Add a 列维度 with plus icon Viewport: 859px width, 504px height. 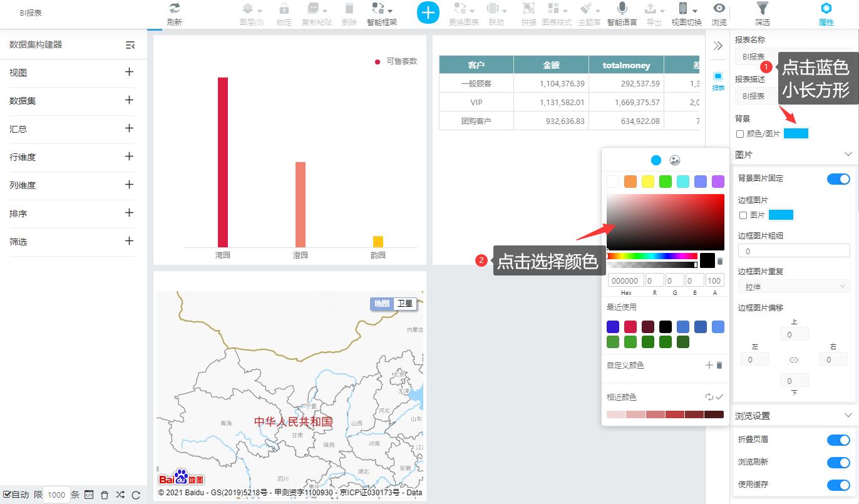(129, 185)
